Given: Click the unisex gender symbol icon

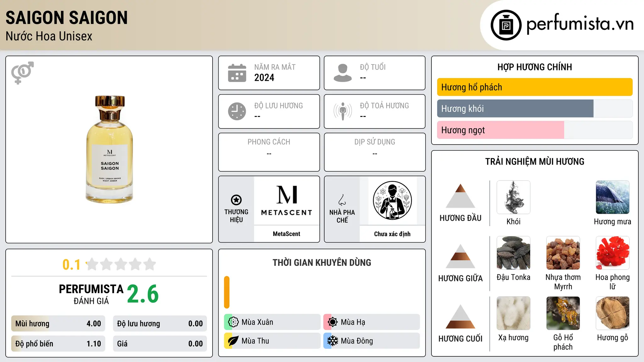Looking at the screenshot, I should (22, 73).
